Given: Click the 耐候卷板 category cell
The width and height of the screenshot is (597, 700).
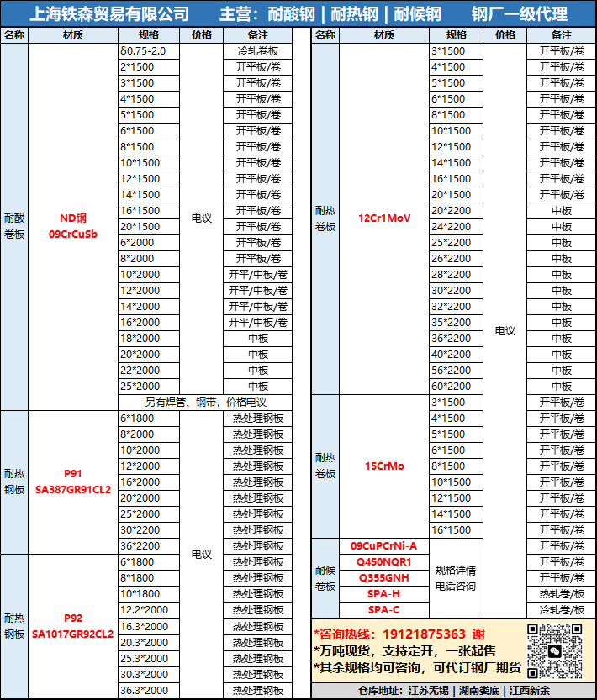Looking at the screenshot, I should pyautogui.click(x=325, y=578).
